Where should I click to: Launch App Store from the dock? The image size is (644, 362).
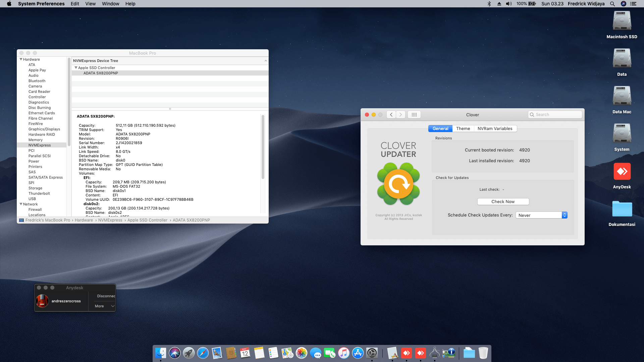point(358,353)
